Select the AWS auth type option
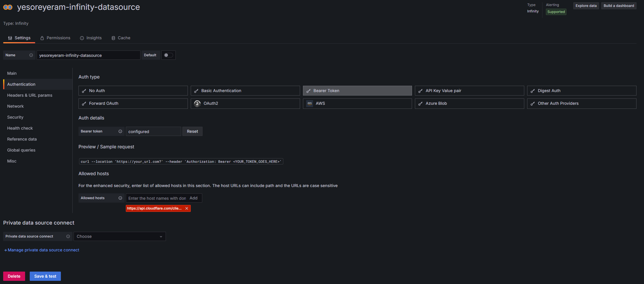644x284 pixels. coord(357,104)
